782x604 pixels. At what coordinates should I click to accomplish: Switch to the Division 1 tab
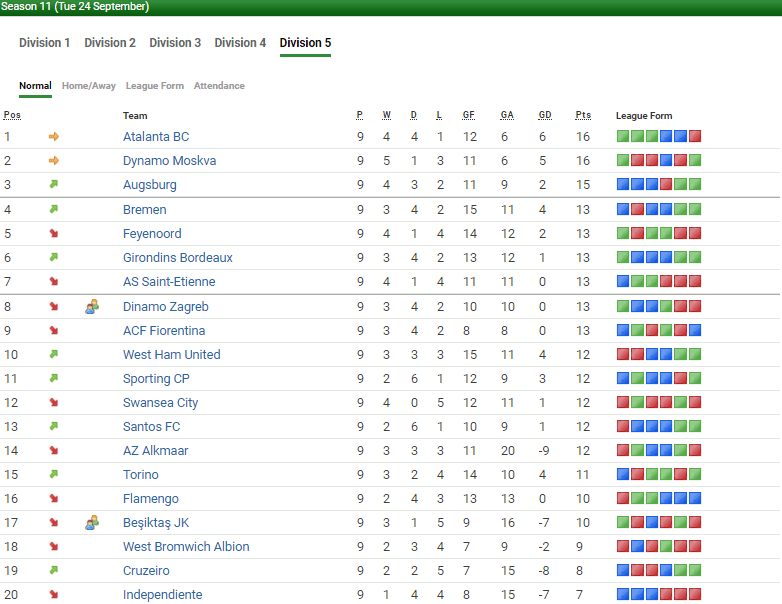45,43
